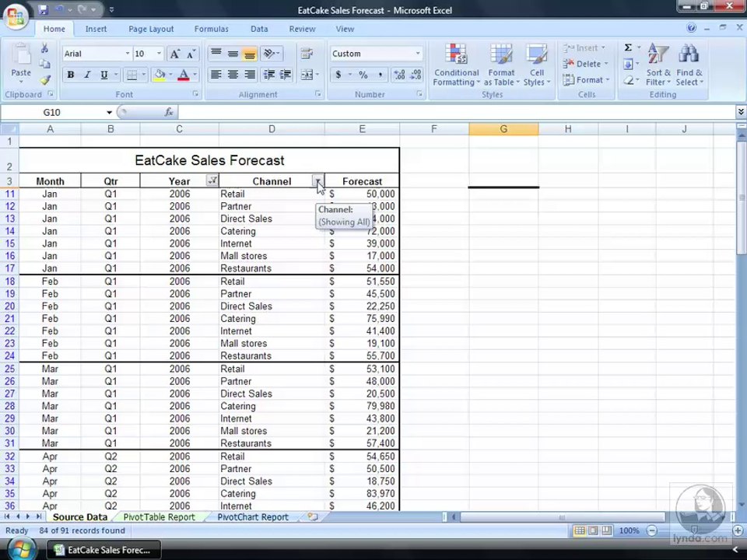747x560 pixels.
Task: Open the fill color dropdown arrow
Action: [170, 75]
